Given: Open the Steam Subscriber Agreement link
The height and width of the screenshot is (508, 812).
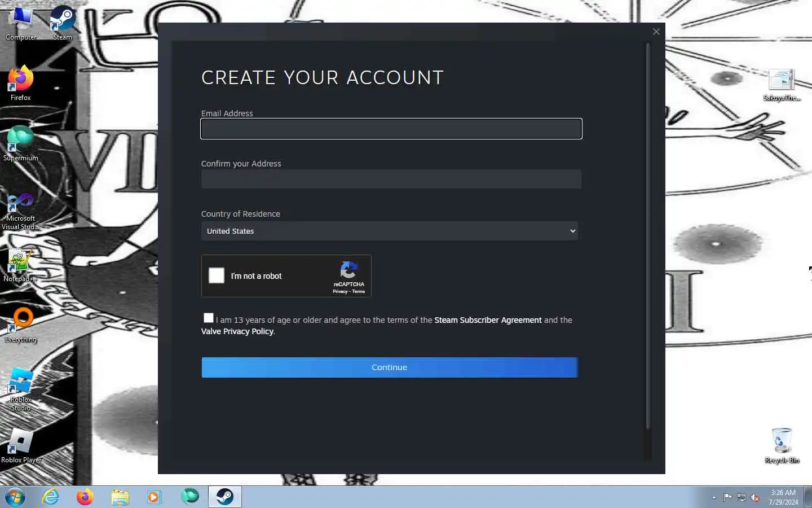Looking at the screenshot, I should click(488, 320).
